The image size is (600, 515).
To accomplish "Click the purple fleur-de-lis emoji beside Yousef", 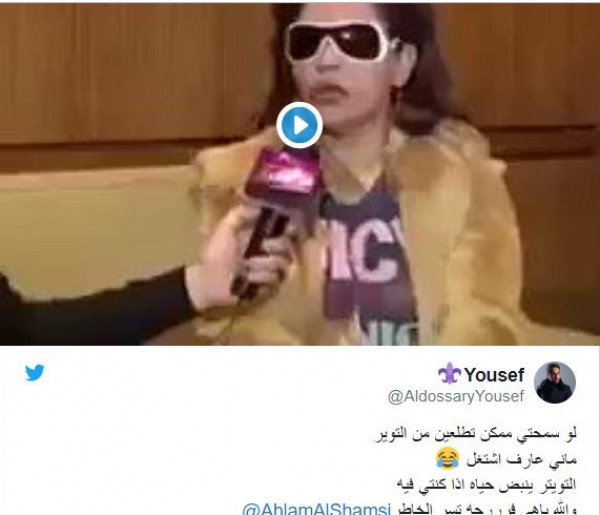I will pos(450,374).
